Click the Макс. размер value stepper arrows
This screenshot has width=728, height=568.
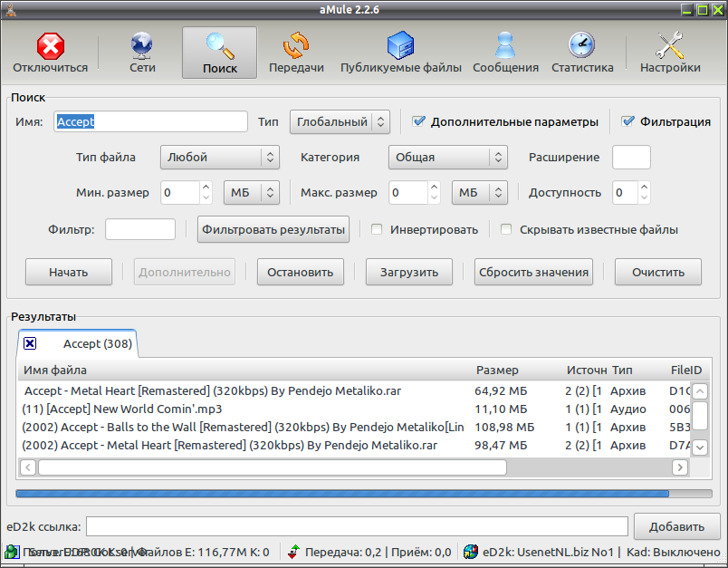(x=434, y=192)
